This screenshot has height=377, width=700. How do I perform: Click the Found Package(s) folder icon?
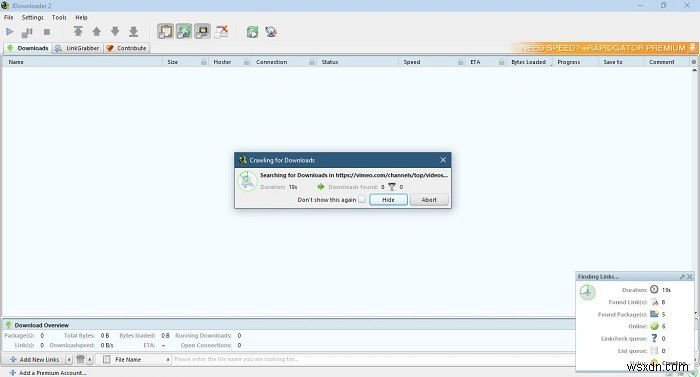coord(654,314)
